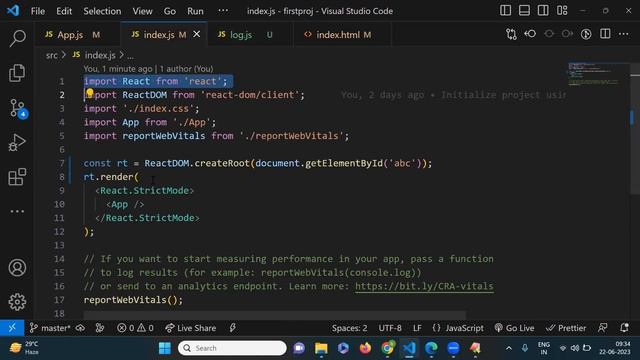
Task: Switch to the index.html tab
Action: pos(342,35)
